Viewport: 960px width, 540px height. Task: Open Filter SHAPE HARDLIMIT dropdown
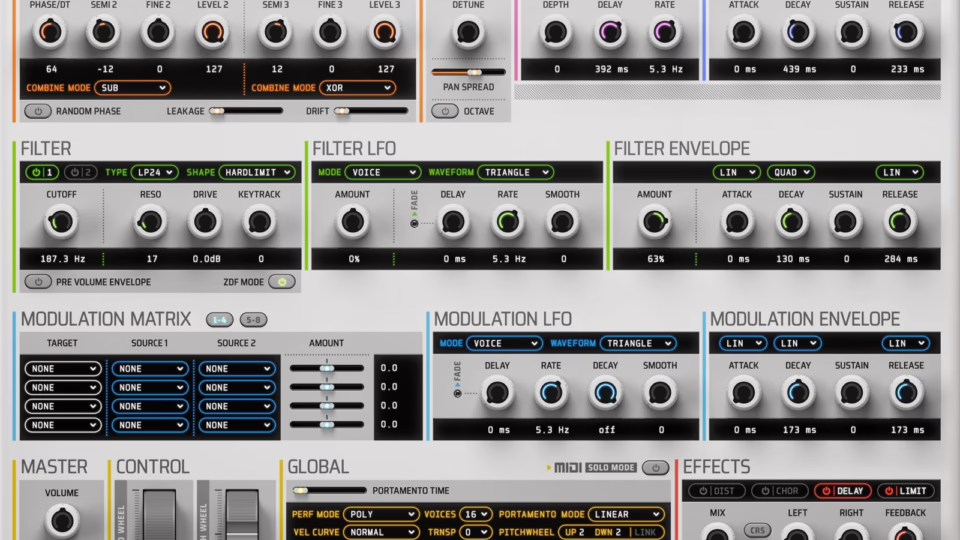tap(257, 173)
